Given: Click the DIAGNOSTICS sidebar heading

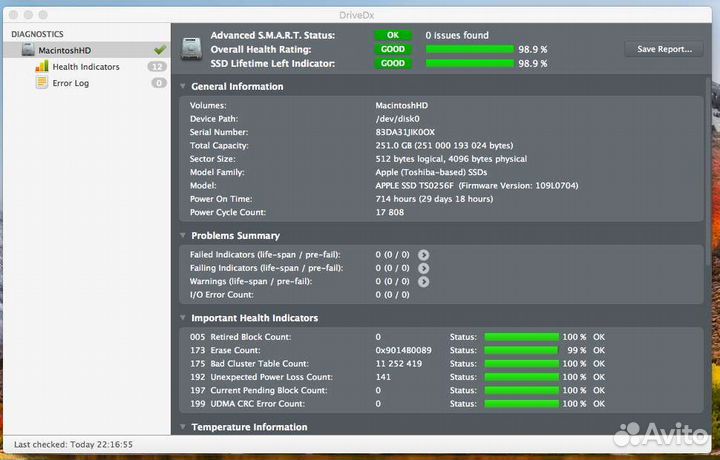Looking at the screenshot, I should 37,34.
